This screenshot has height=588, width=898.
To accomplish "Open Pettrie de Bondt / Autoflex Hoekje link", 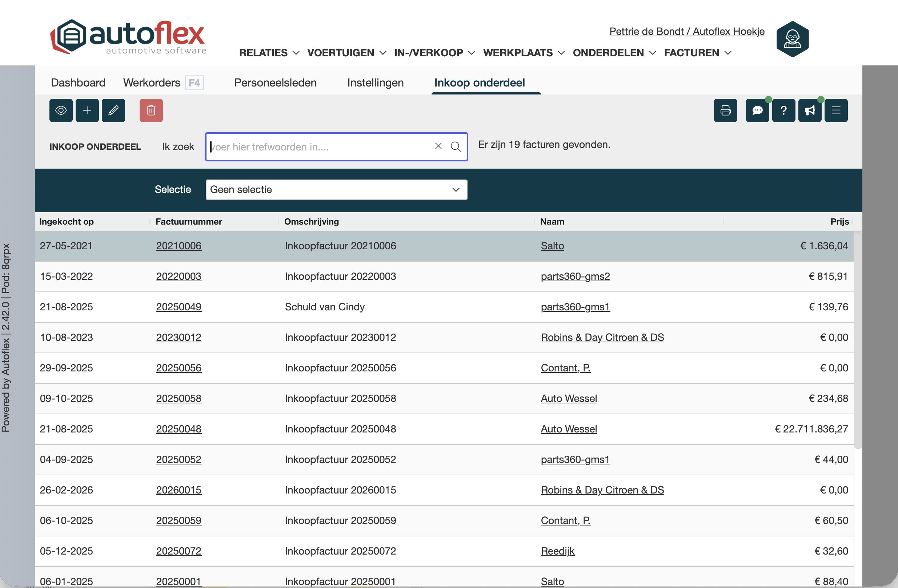I will pos(687,31).
